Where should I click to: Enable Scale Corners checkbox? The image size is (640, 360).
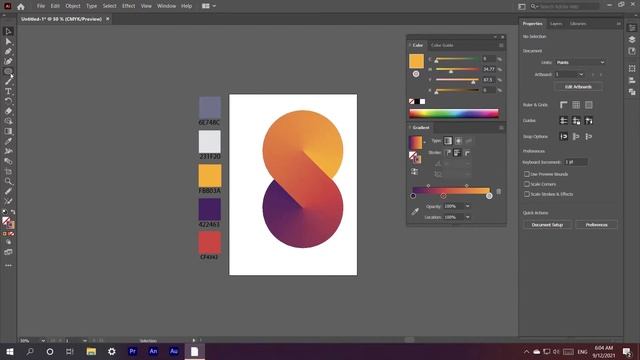pyautogui.click(x=527, y=184)
